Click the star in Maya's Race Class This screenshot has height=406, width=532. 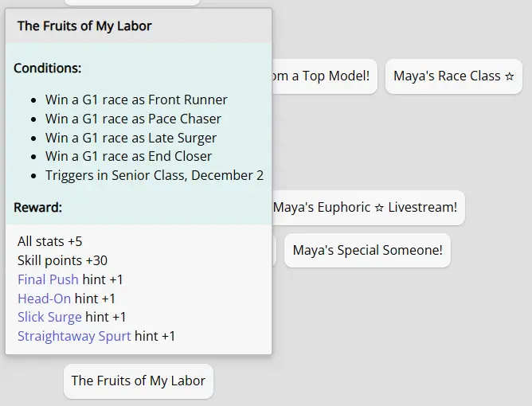tap(510, 76)
